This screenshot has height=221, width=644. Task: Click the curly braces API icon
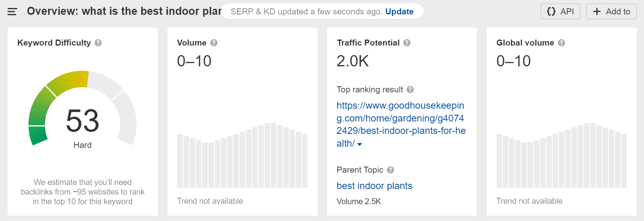point(551,12)
